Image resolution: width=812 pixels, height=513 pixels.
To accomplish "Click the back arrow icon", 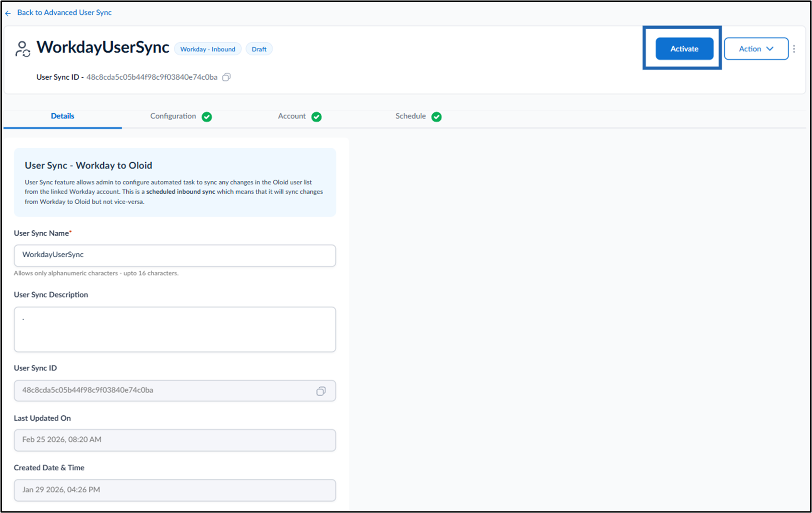I will [8, 13].
